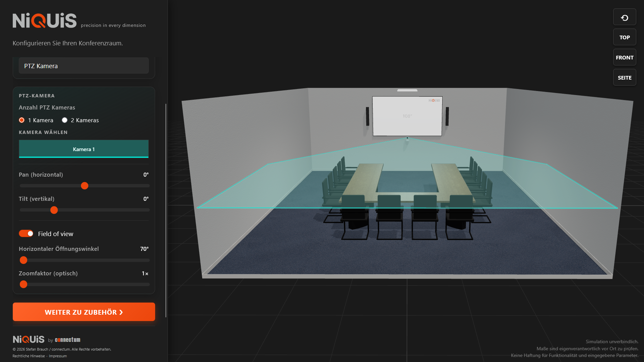Click the KAMERA WÄHLEN heading
The height and width of the screenshot is (362, 644).
tap(43, 132)
